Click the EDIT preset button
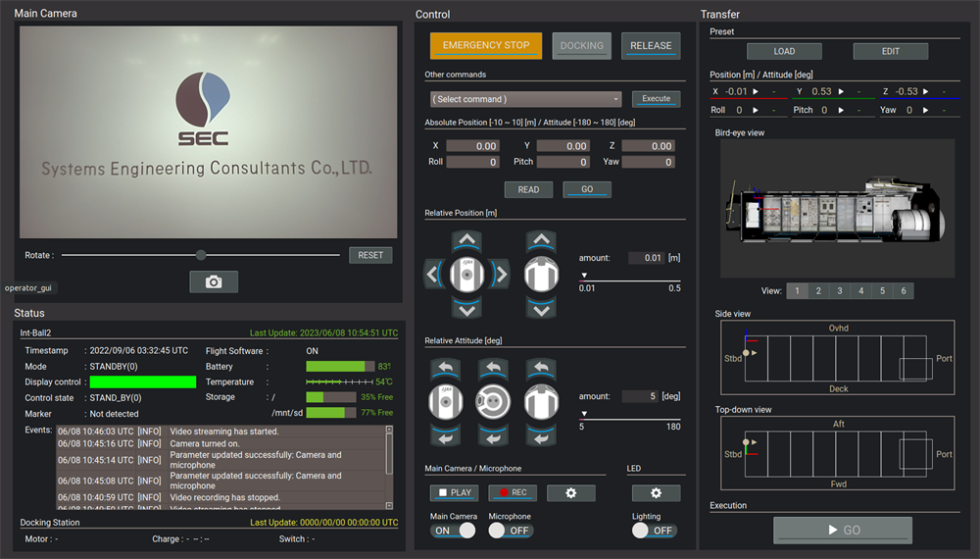 coord(890,51)
